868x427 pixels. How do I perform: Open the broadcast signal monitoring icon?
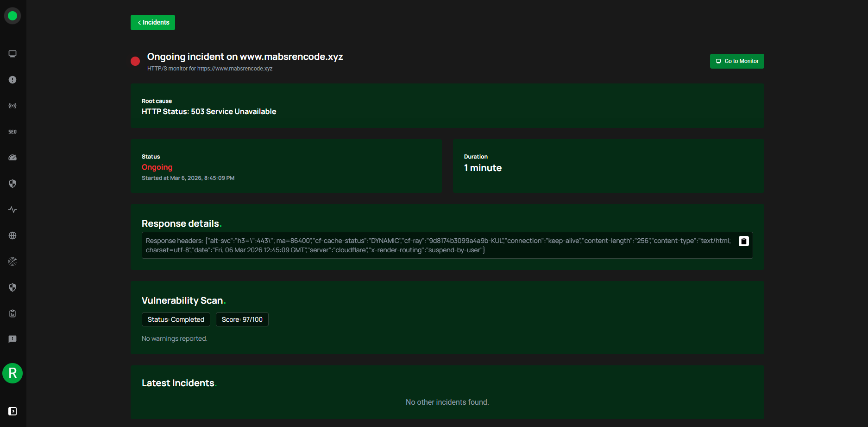13,105
